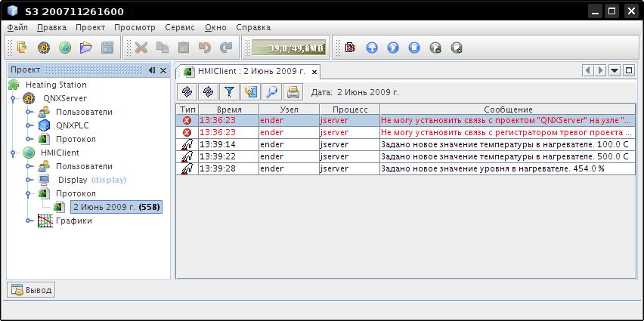This screenshot has height=321, width=644.
Task: Click the scissors cut icon
Action: 141,48
